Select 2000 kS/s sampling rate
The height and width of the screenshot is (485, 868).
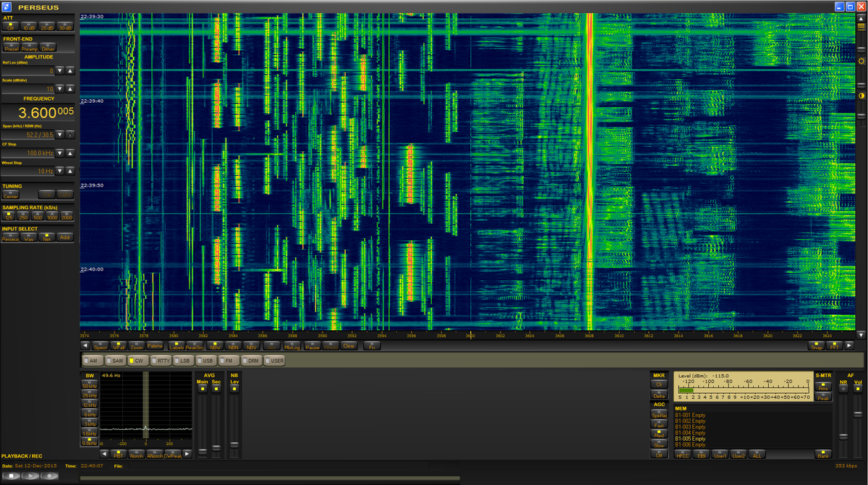(67, 216)
